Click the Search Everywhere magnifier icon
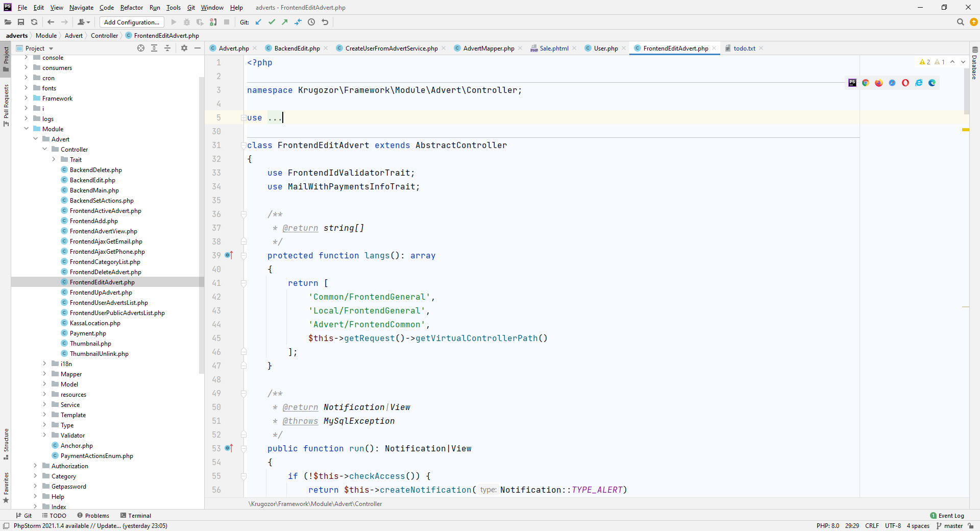Screen dimensions: 980x531 [960, 22]
